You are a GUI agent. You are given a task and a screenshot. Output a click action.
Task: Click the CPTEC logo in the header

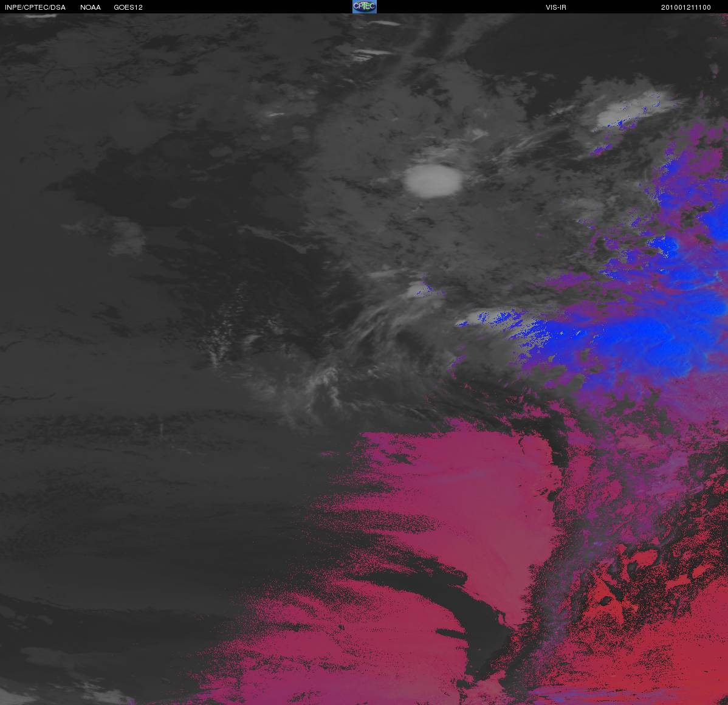(365, 7)
